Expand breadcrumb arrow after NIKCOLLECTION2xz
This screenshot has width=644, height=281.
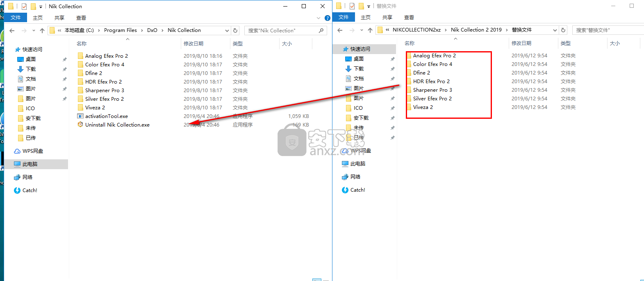coord(446,30)
